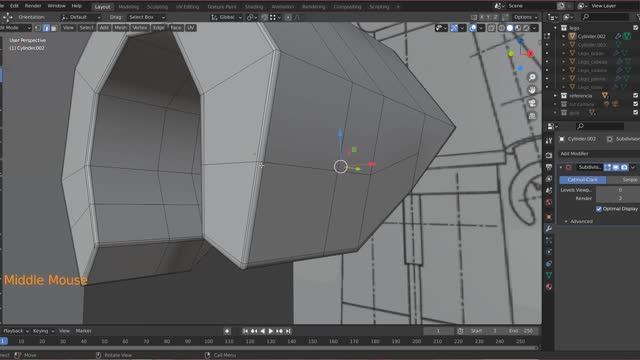Click the zoom view magnifier icon
This screenshot has width=640, height=360.
(x=532, y=77)
